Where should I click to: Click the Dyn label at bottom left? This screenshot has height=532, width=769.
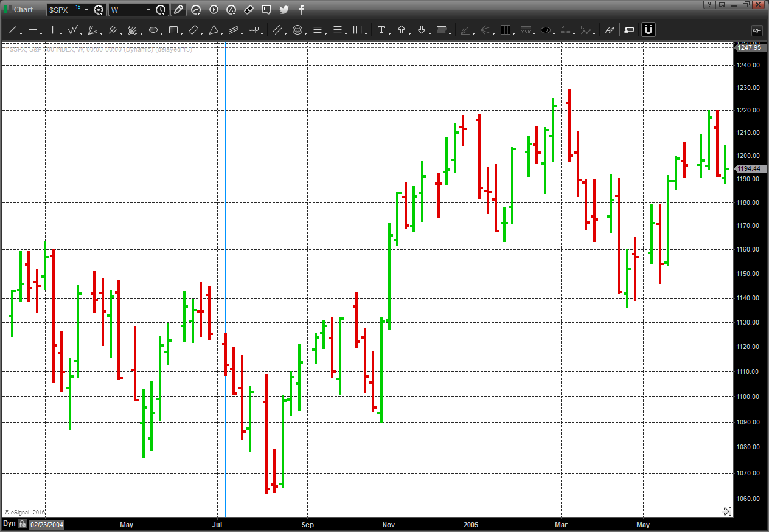point(9,523)
